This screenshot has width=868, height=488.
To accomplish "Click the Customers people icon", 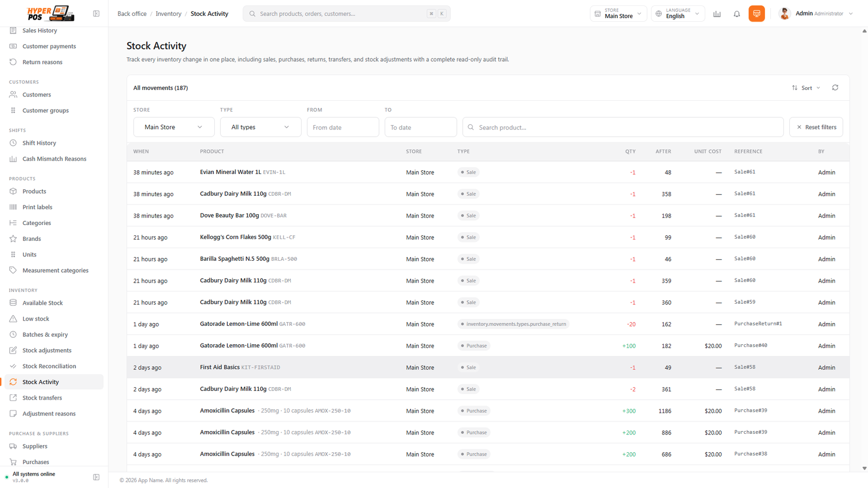I will [13, 94].
